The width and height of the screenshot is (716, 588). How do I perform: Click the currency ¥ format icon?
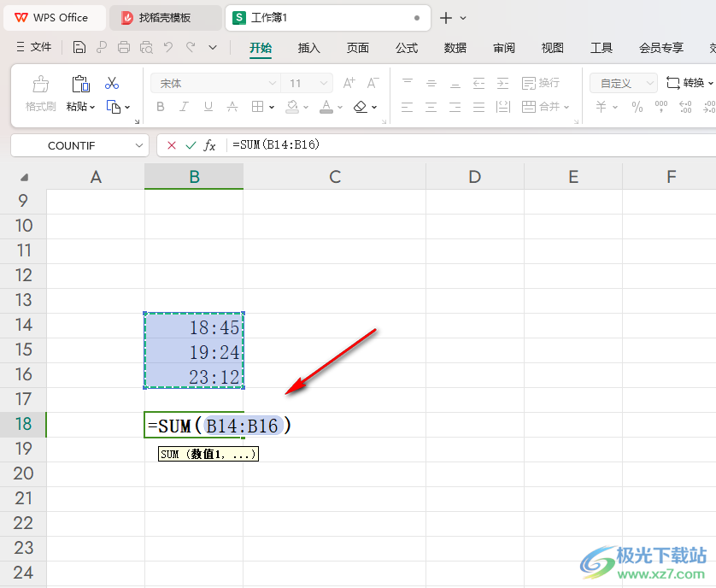(x=601, y=107)
